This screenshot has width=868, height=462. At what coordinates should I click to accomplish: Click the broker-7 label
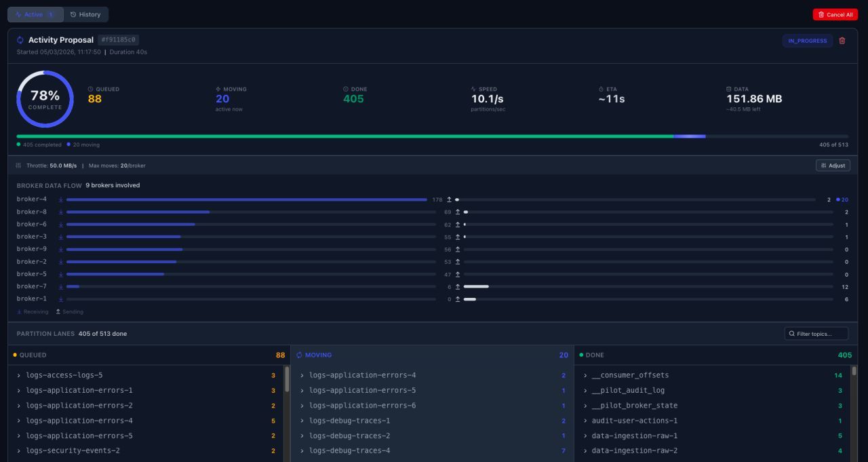32,286
